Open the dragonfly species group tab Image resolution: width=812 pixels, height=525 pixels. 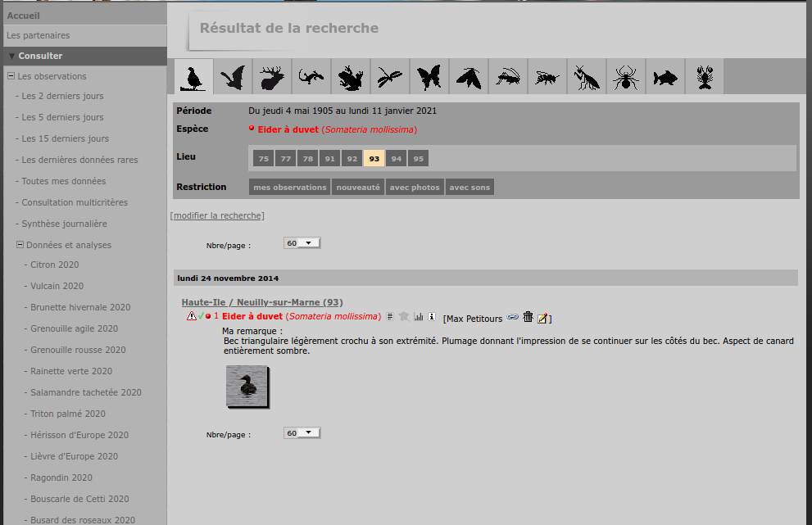coord(390,77)
